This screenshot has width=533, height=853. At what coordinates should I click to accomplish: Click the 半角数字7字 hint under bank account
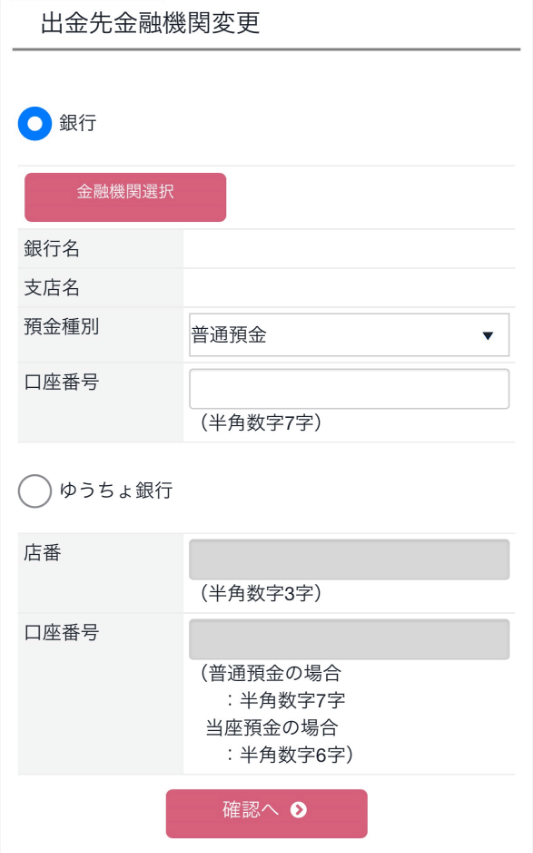261,423
